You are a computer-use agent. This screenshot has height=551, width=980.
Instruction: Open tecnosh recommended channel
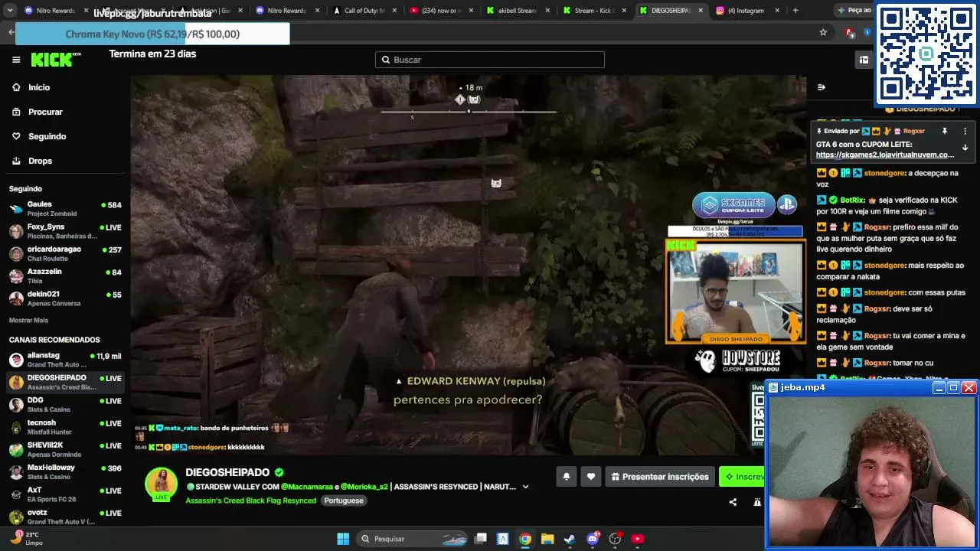65,426
